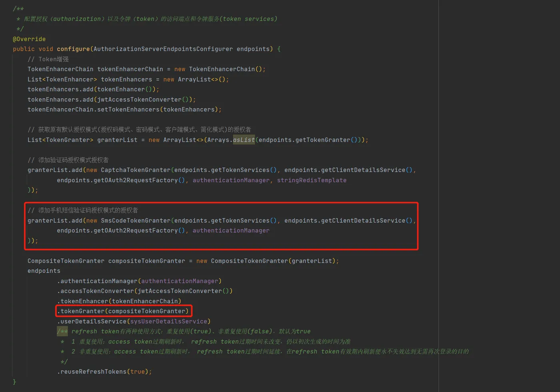The width and height of the screenshot is (560, 392).
Task: Click the top Javadoc '配置授权 (authorization)' comment line
Action: pos(147,19)
